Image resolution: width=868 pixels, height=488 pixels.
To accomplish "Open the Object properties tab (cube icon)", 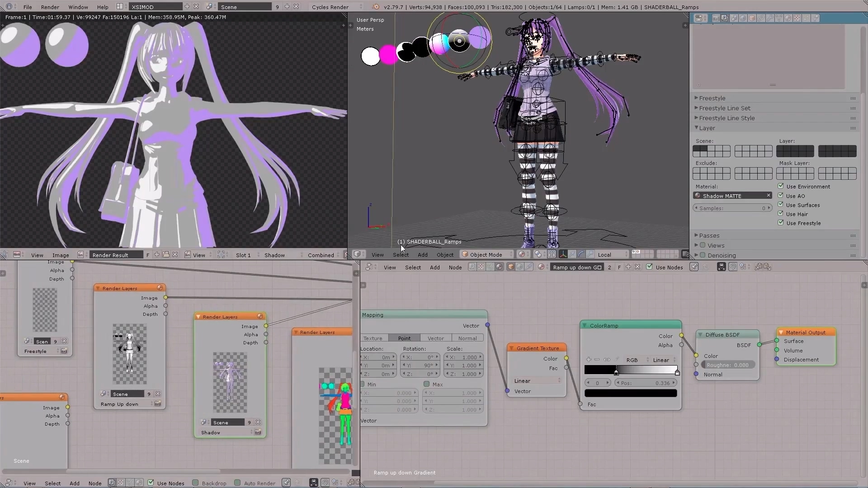I will point(752,18).
